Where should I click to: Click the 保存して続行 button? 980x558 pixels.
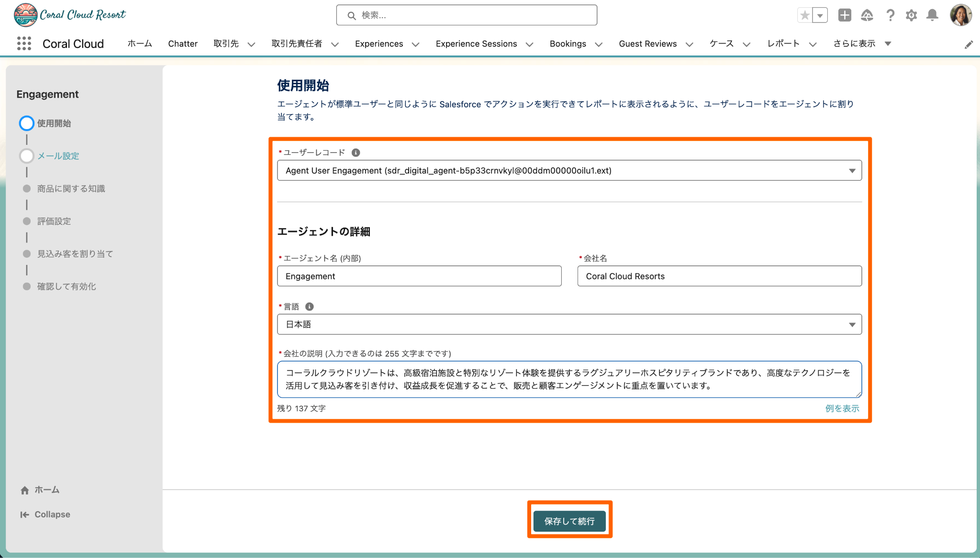[x=569, y=521]
